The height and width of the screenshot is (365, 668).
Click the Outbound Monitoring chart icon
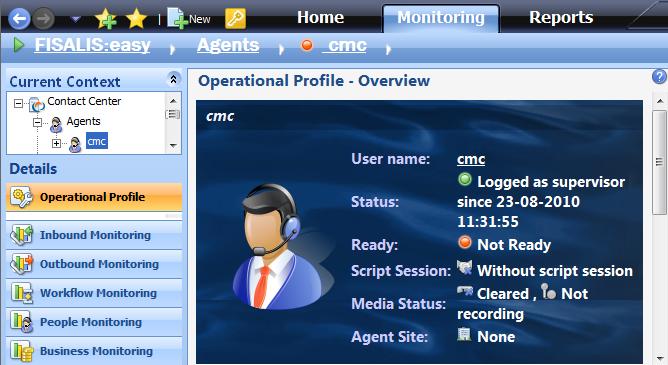[21, 264]
